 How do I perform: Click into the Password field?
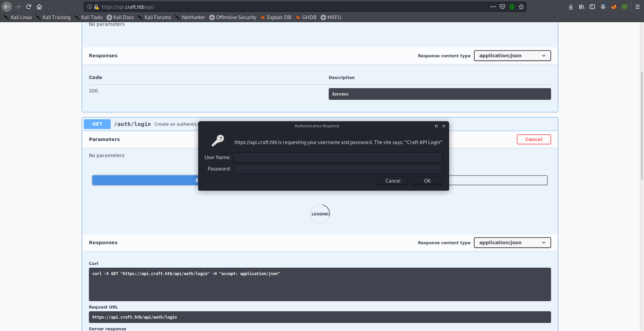[x=338, y=169]
